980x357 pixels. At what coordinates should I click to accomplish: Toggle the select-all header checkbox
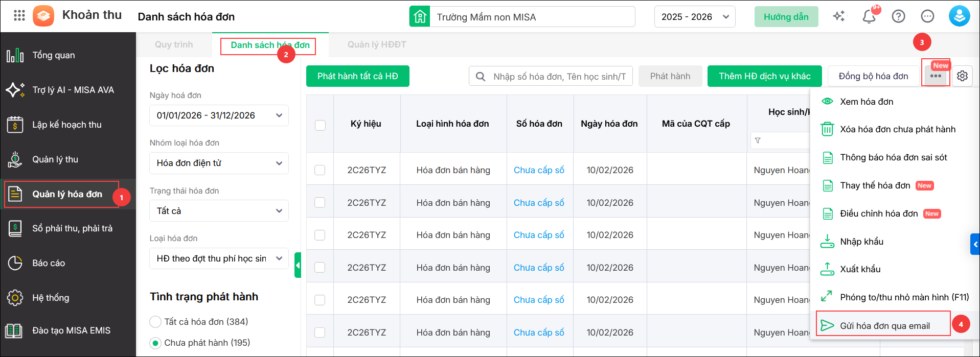click(321, 125)
